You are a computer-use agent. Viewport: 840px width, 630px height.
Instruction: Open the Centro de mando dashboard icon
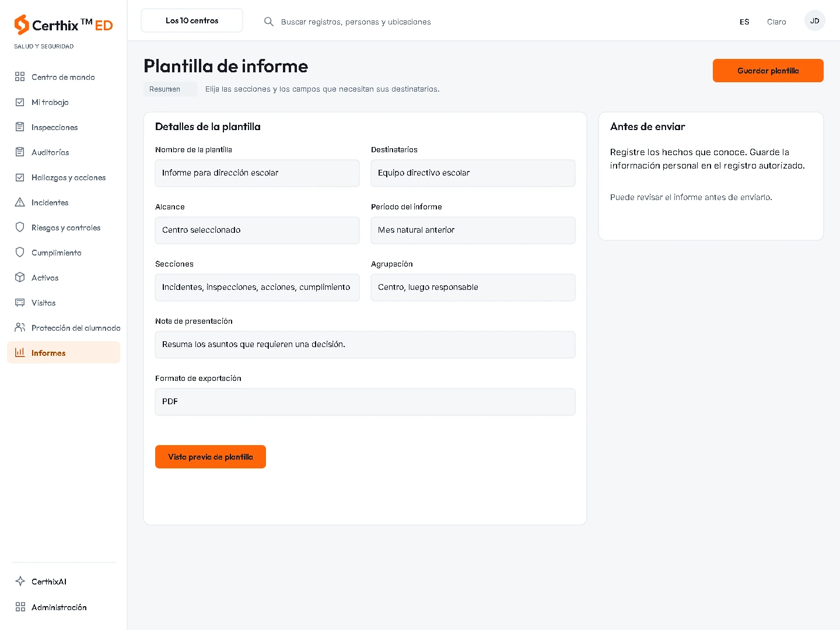20,77
